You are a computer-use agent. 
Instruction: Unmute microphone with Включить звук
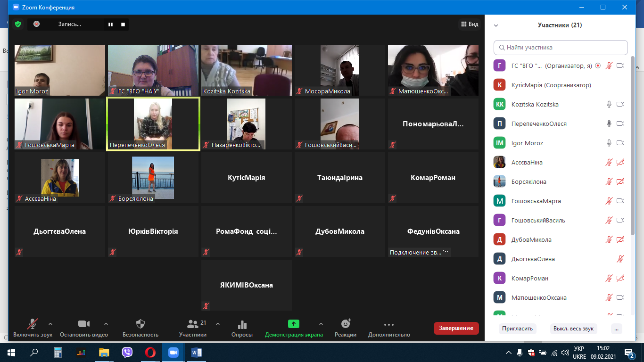point(33,324)
